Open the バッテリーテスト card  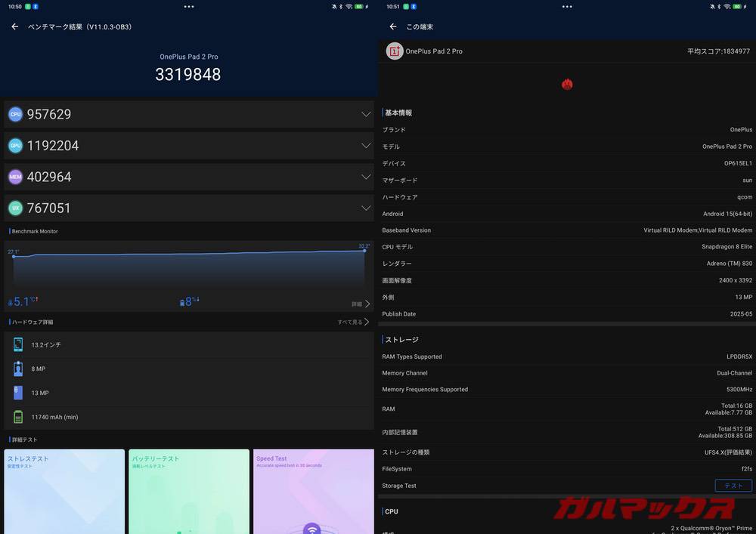coord(189,491)
